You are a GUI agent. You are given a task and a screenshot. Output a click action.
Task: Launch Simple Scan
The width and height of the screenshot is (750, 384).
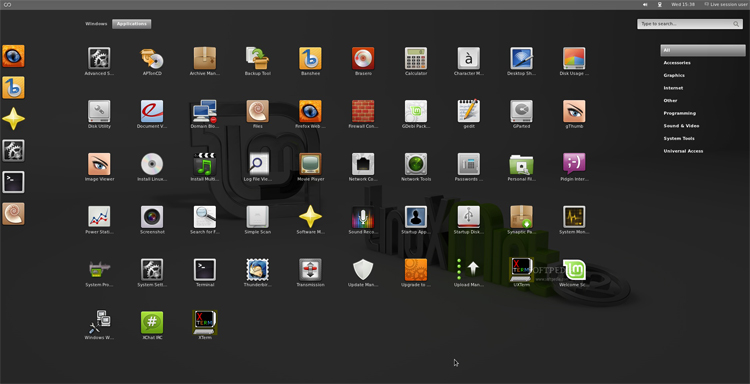point(258,217)
